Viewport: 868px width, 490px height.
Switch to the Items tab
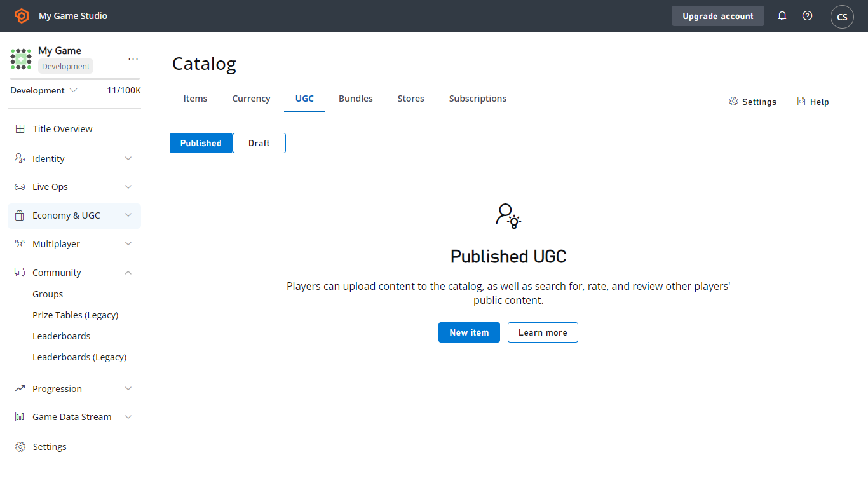[195, 99]
